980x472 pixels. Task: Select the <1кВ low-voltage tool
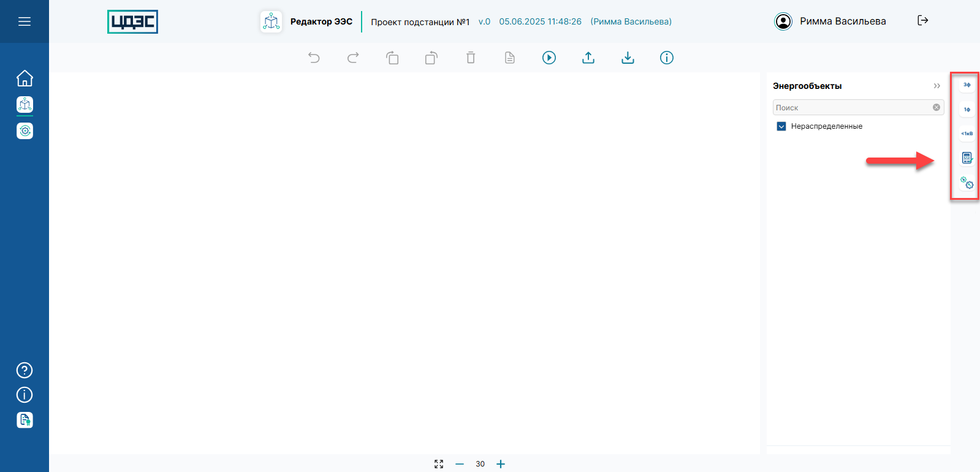coord(967,134)
